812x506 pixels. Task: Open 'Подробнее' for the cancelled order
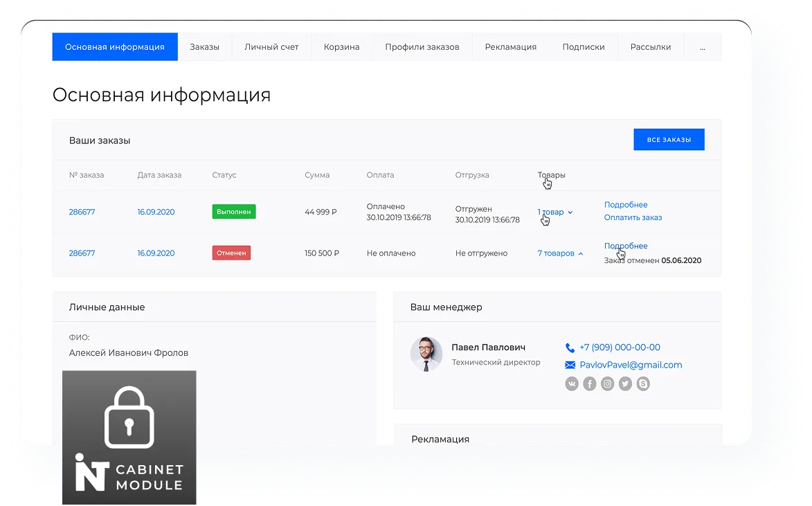point(626,246)
